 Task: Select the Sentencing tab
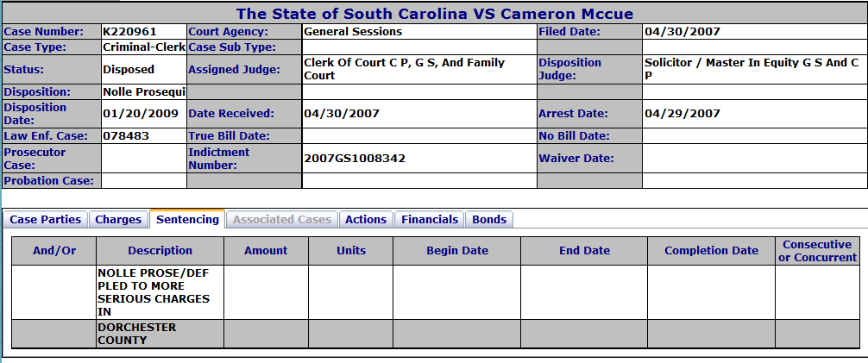[187, 219]
